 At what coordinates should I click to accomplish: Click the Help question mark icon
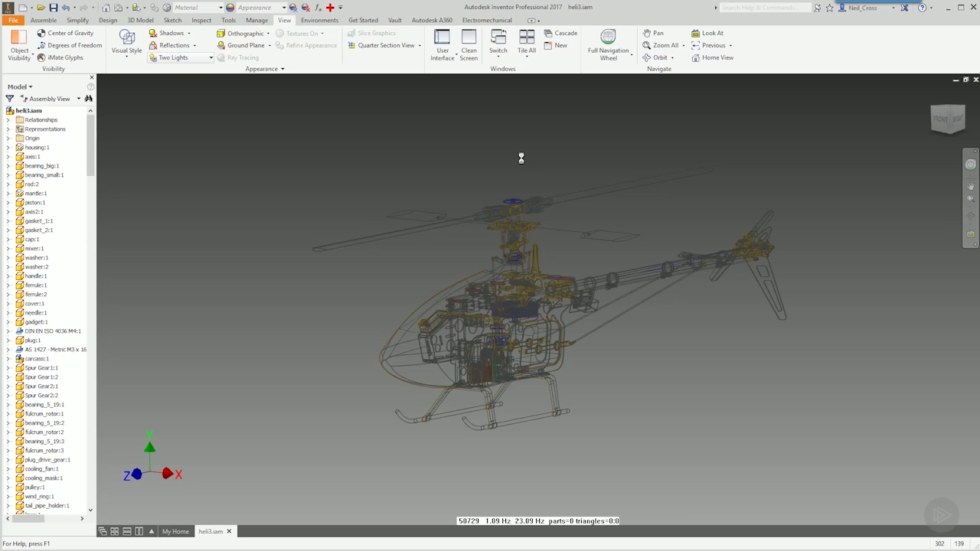tap(922, 8)
